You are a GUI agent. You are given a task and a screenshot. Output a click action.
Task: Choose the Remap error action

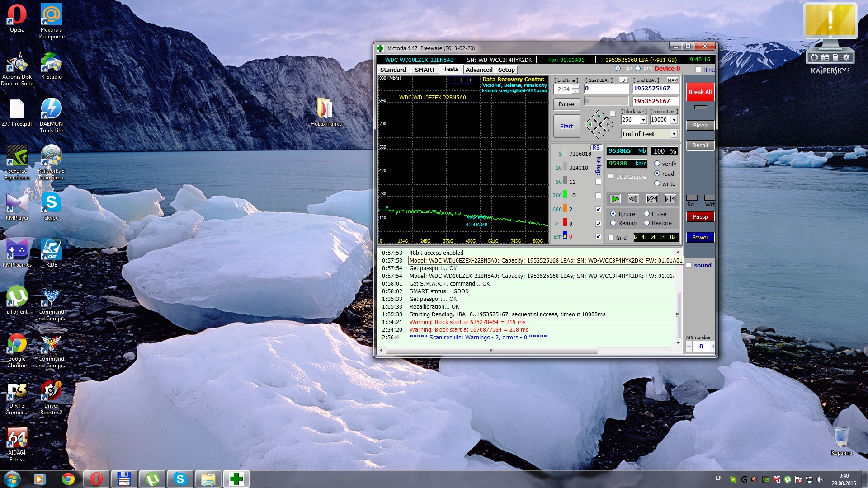pyautogui.click(x=613, y=223)
